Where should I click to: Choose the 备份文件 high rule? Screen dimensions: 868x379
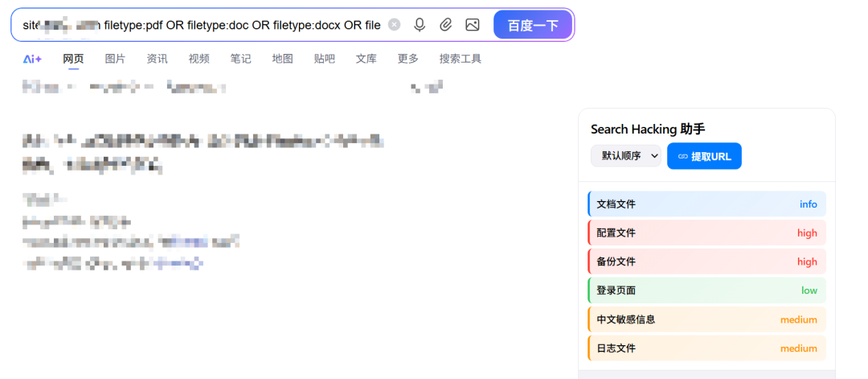(707, 262)
